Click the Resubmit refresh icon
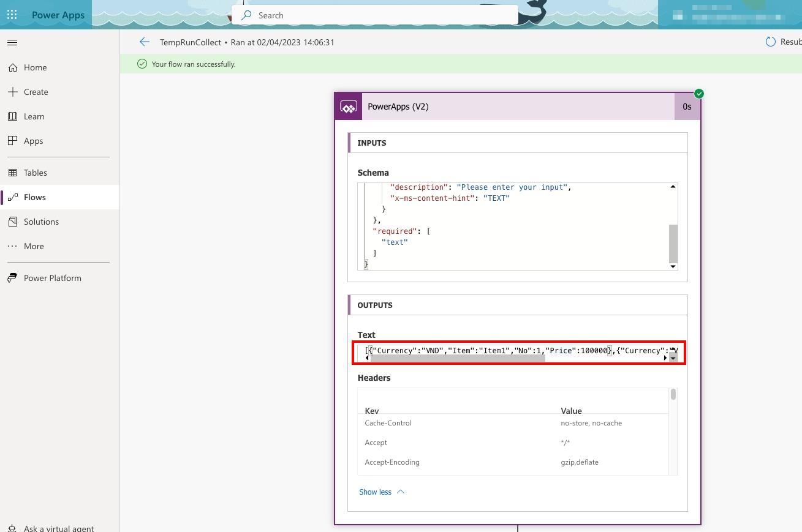 pos(770,42)
